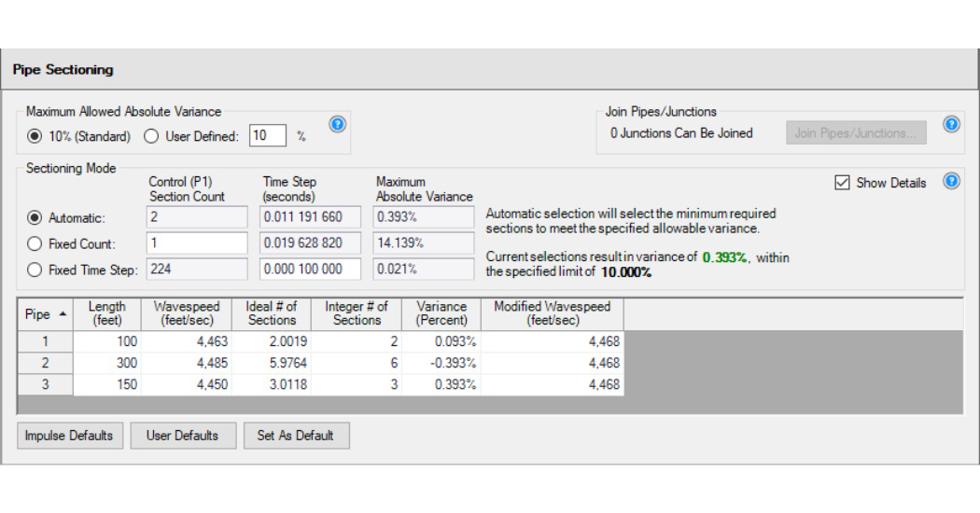Click the length cell showing 150
This screenshot has height=513, width=980.
107,384
